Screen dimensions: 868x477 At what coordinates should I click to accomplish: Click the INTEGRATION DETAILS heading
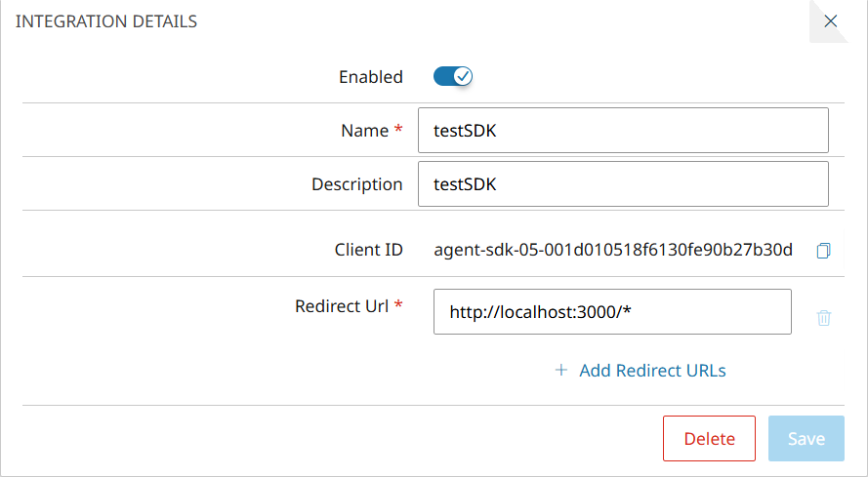(106, 21)
